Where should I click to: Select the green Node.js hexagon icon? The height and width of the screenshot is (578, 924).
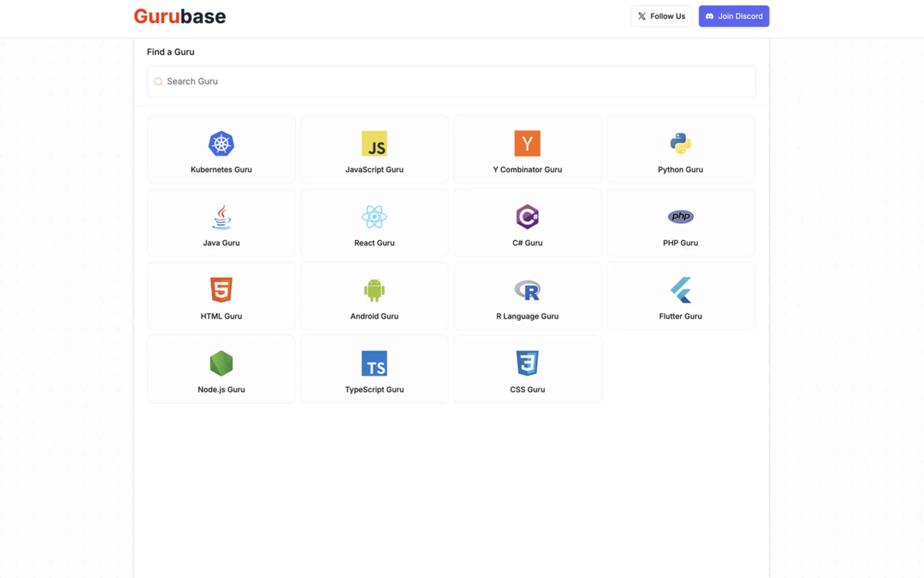(221, 363)
